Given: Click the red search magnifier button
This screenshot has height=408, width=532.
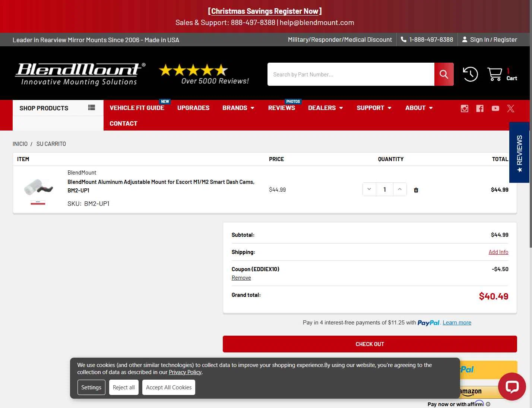Looking at the screenshot, I should coord(444,74).
